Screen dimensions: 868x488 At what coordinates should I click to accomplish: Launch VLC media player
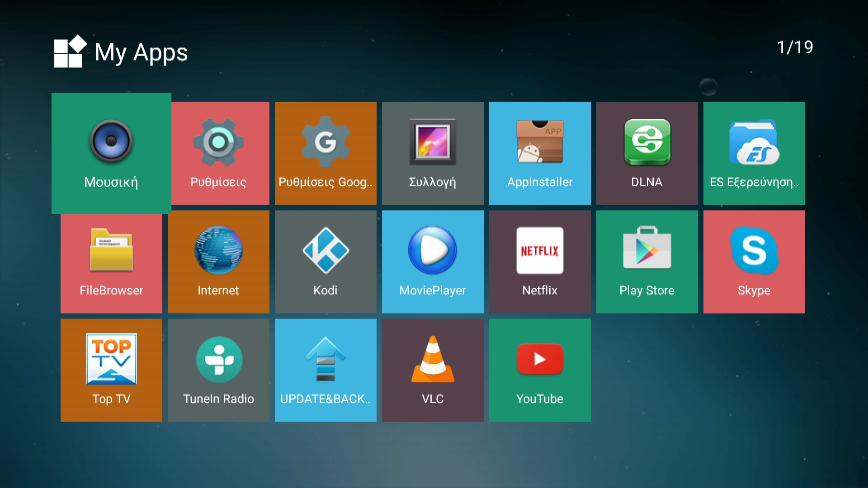click(433, 370)
